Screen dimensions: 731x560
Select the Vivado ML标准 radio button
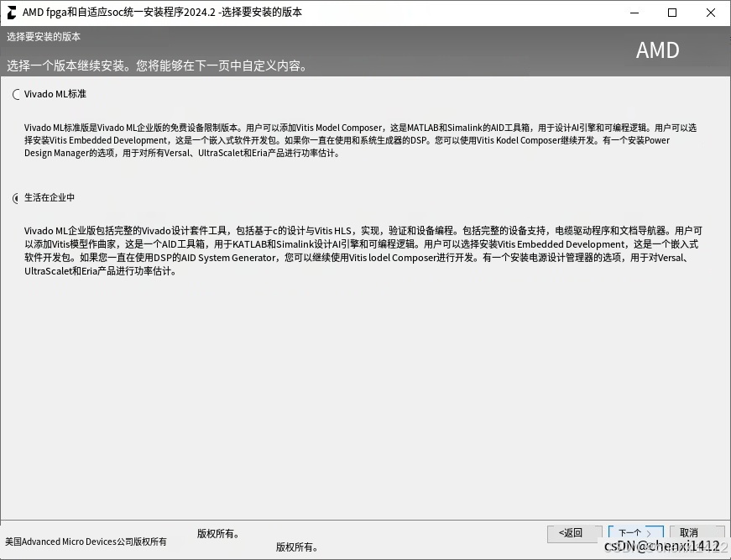[16, 95]
